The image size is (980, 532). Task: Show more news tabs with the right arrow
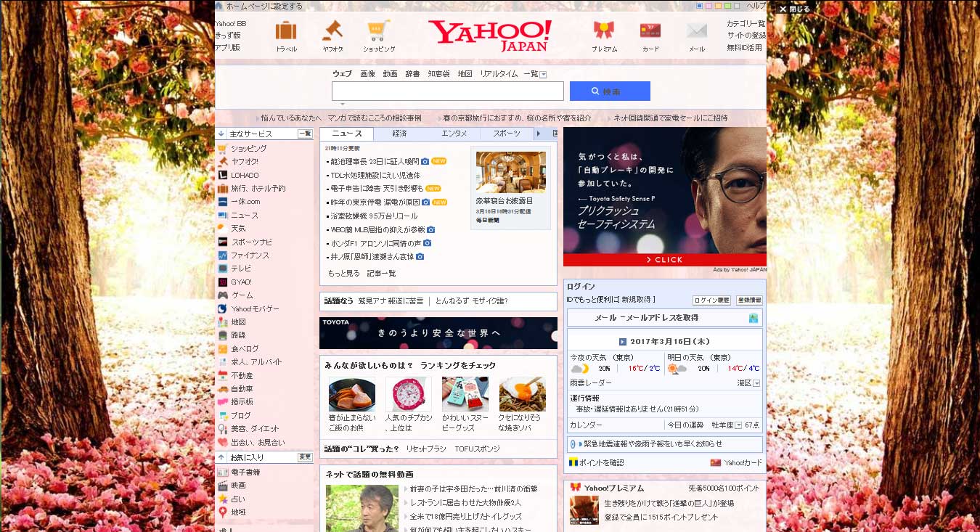point(539,134)
